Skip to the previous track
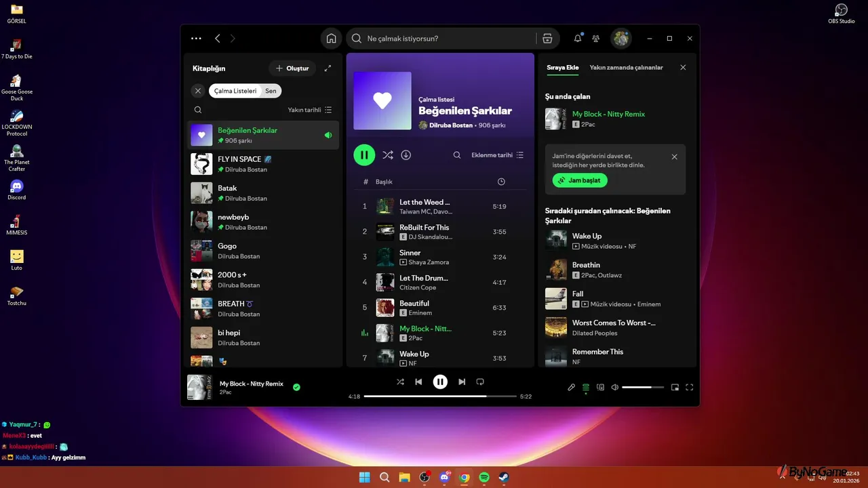Viewport: 868px width, 488px height. (x=418, y=382)
